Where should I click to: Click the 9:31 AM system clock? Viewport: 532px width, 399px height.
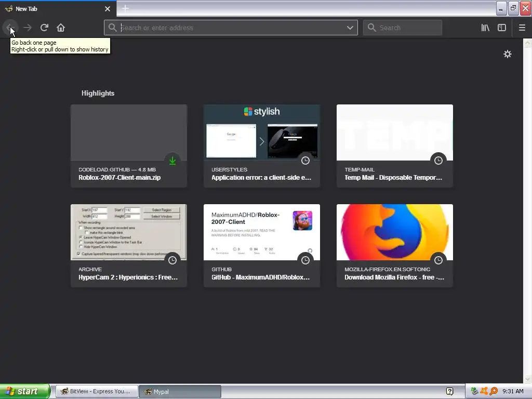tap(513, 391)
